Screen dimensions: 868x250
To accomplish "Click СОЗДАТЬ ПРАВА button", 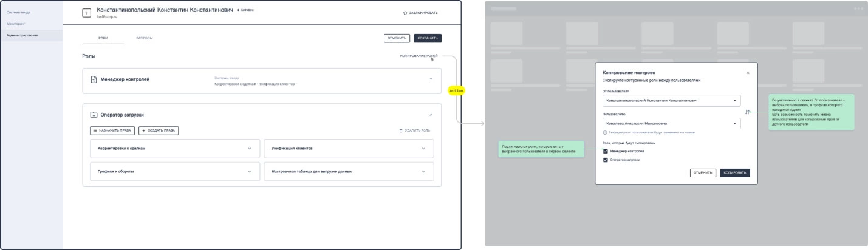I will coord(159,130).
